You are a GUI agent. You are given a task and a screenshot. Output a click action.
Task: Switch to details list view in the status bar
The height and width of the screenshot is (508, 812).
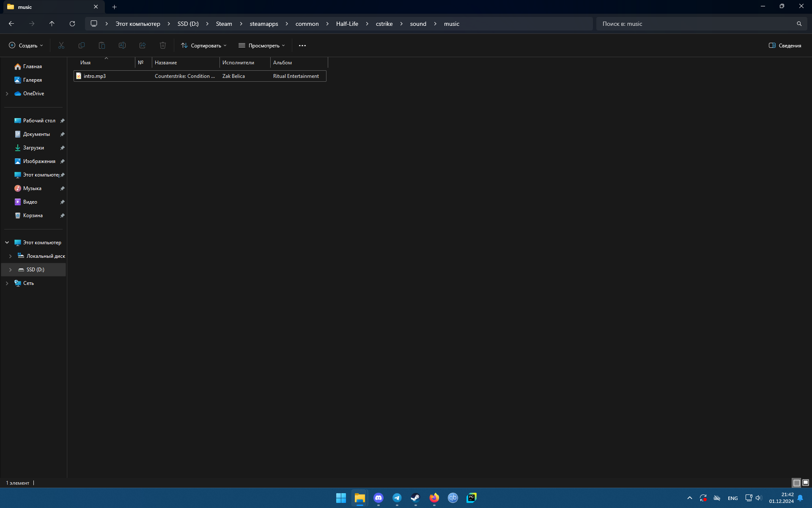[x=796, y=483]
